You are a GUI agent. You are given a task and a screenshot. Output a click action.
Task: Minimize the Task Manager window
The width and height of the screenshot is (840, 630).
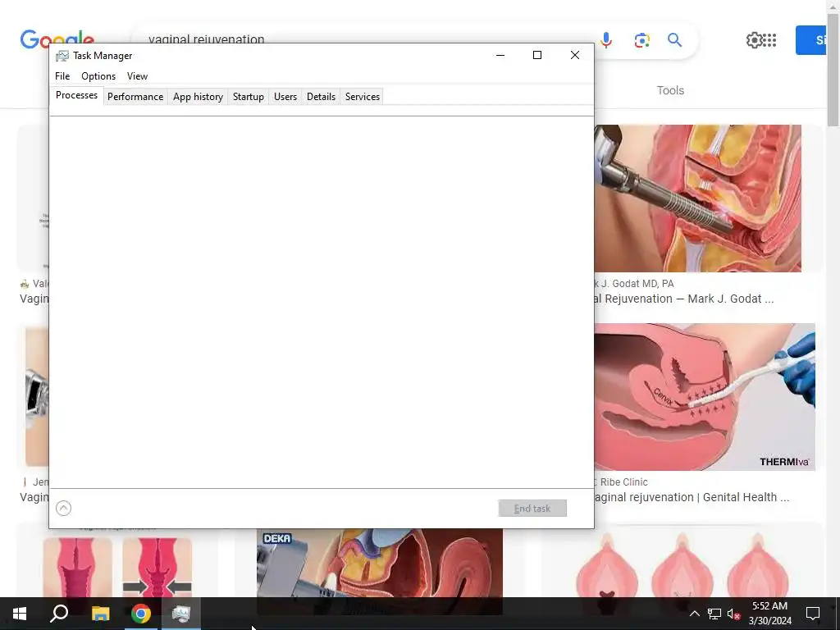(x=500, y=55)
